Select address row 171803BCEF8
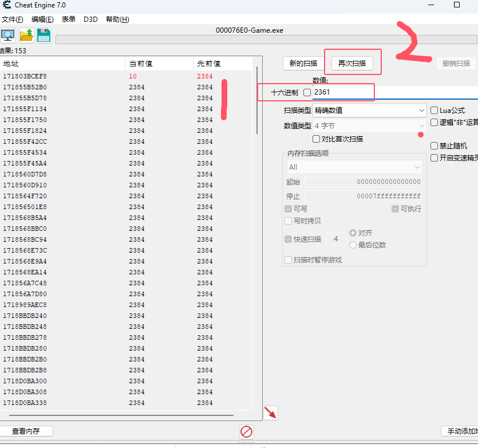 [126, 76]
